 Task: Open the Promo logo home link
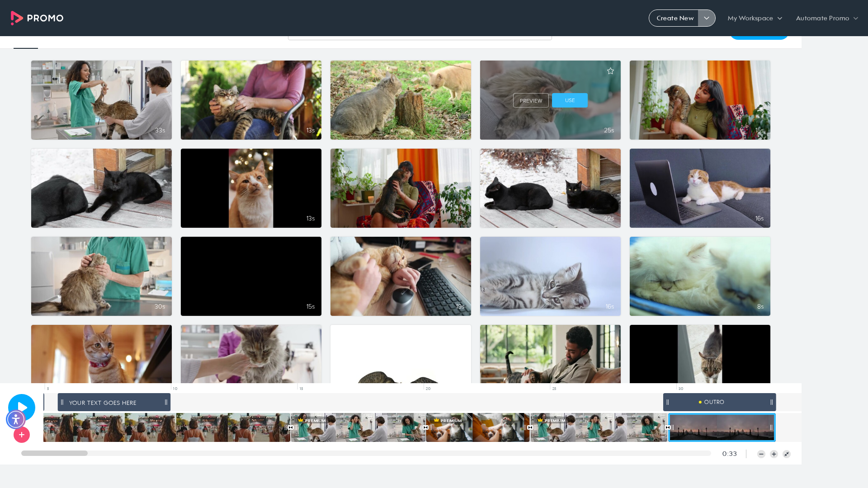click(x=37, y=18)
